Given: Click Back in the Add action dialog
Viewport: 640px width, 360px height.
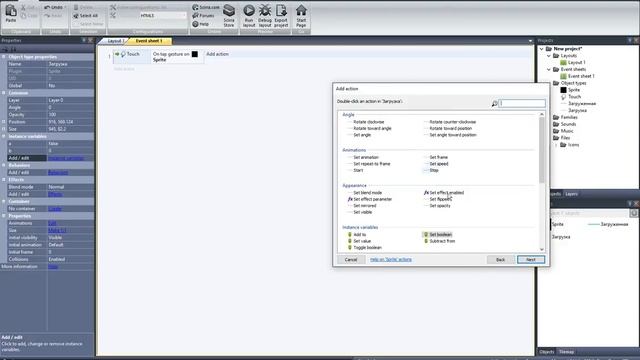Looking at the screenshot, I should 500,260.
